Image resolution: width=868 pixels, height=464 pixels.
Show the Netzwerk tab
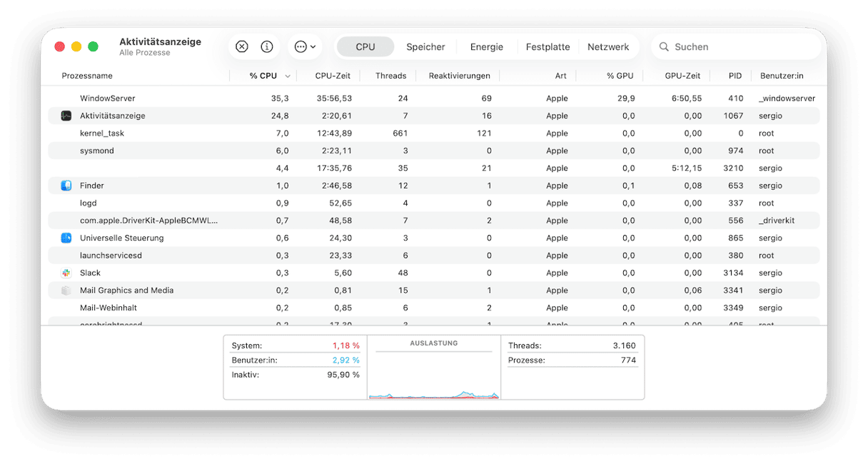[608, 47]
